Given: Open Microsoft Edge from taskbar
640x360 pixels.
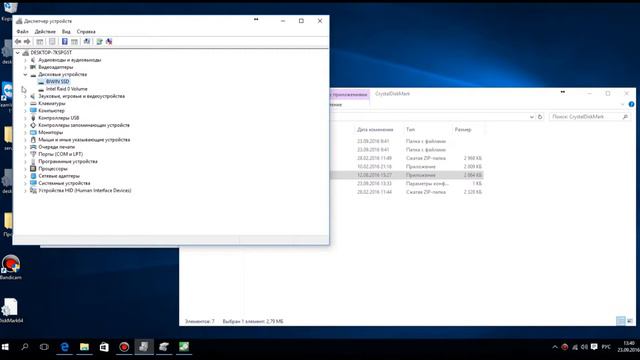Looking at the screenshot, I should coord(64,347).
